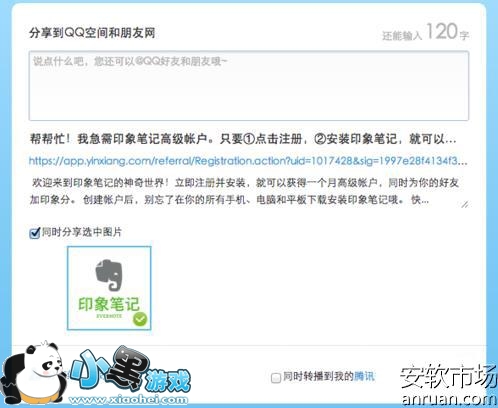Image resolution: width=498 pixels, height=408 pixels.
Task: Open the app.yinxiang.com referral URL
Action: 248,161
